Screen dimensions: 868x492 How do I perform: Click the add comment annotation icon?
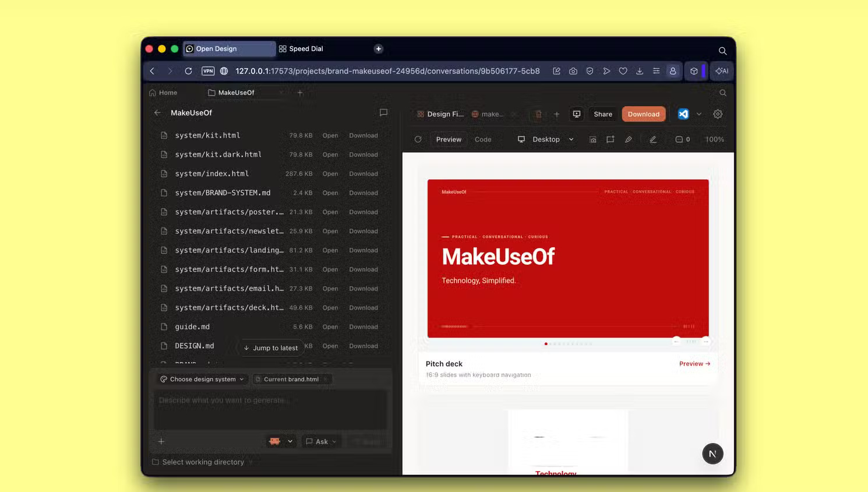click(610, 139)
